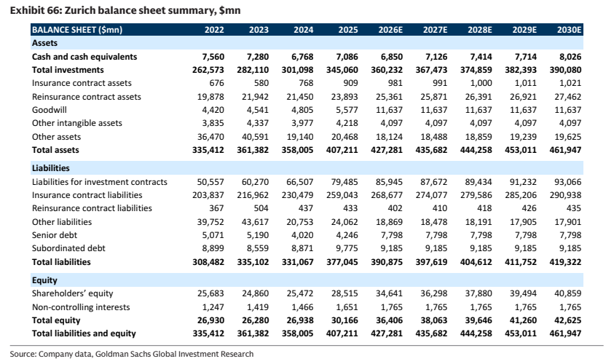Select insurance contract assets value 676
Viewport: 614px width, 364px height.
pyautogui.click(x=216, y=83)
